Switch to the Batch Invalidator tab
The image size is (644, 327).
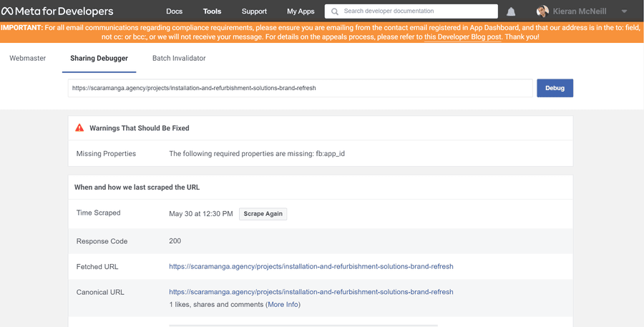pyautogui.click(x=179, y=59)
